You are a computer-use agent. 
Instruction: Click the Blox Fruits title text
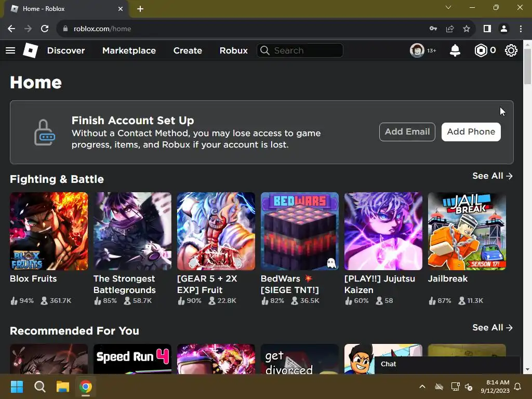point(33,278)
